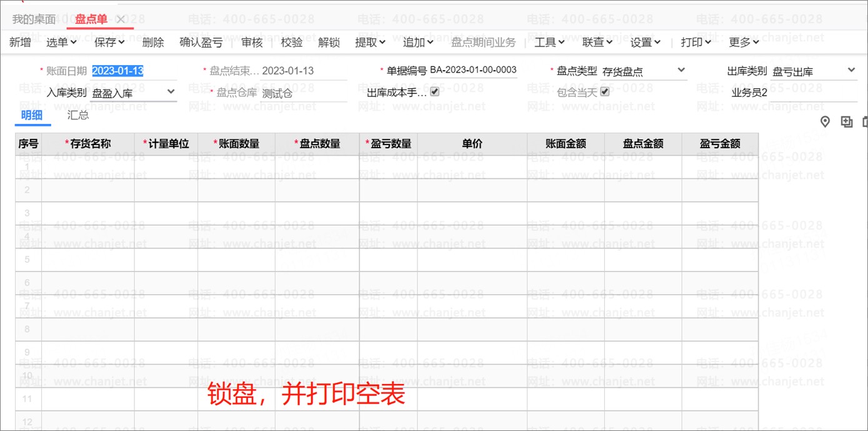Open the 更多 menu

[x=744, y=43]
